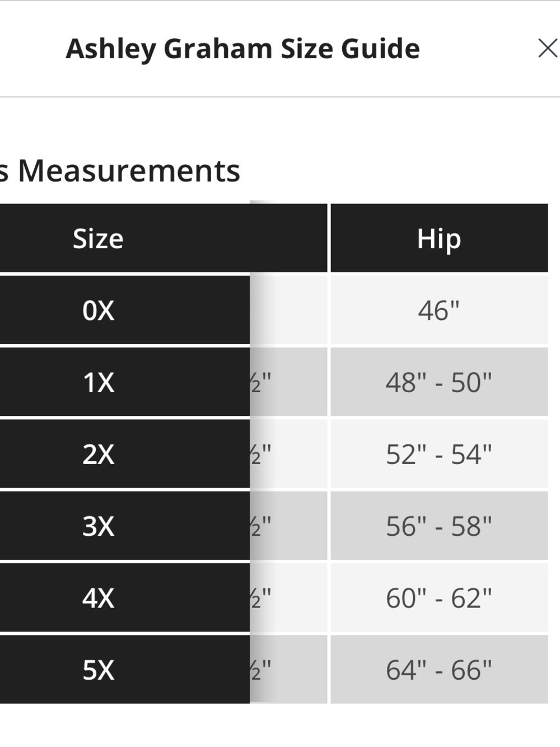This screenshot has height=747, width=560.
Task: Click the Hip column header
Action: [439, 238]
